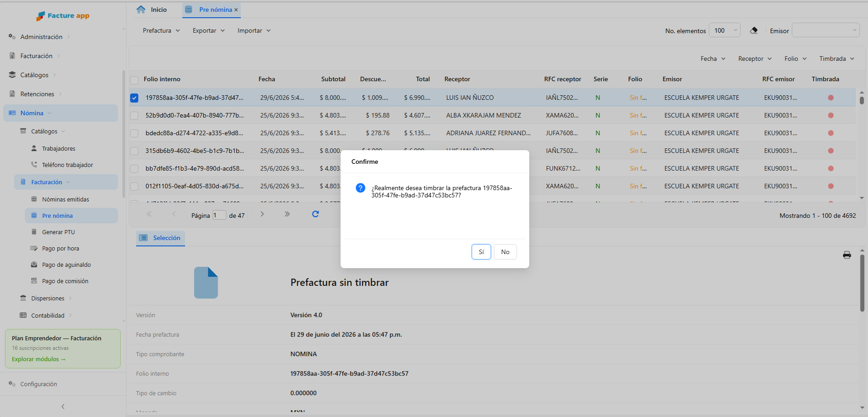Click the Nóminas emitidas database icon
868x417 pixels.
[34, 199]
